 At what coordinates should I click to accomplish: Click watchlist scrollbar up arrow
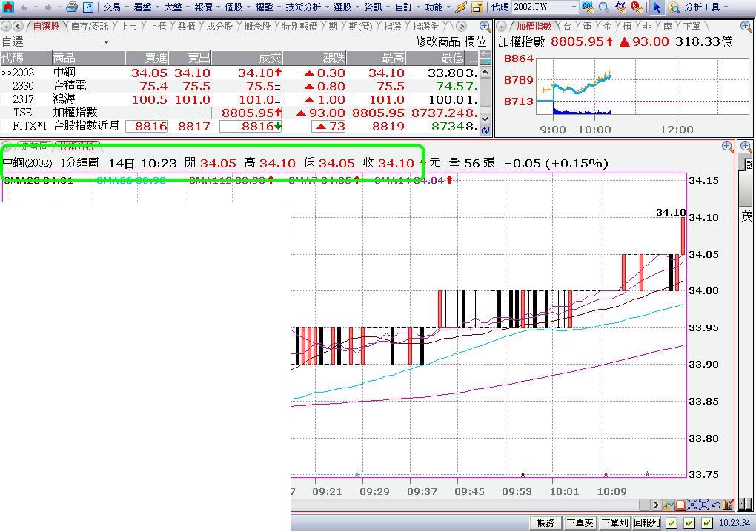pos(485,73)
